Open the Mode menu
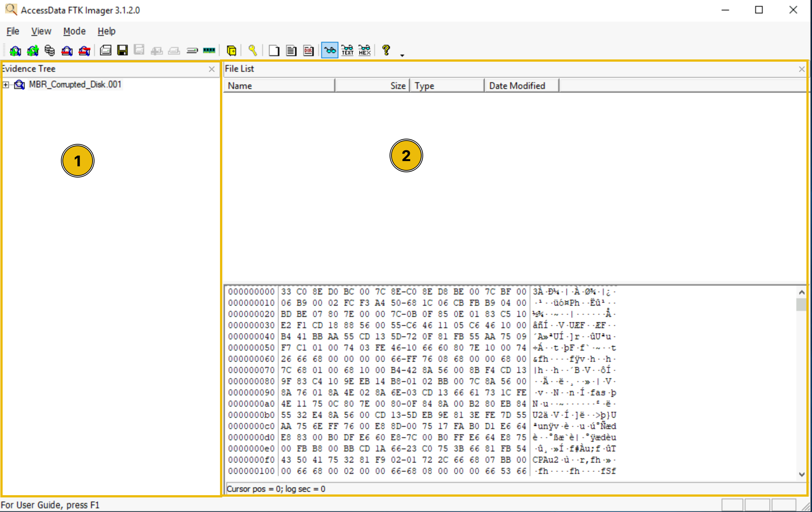The height and width of the screenshot is (512, 812). tap(74, 31)
